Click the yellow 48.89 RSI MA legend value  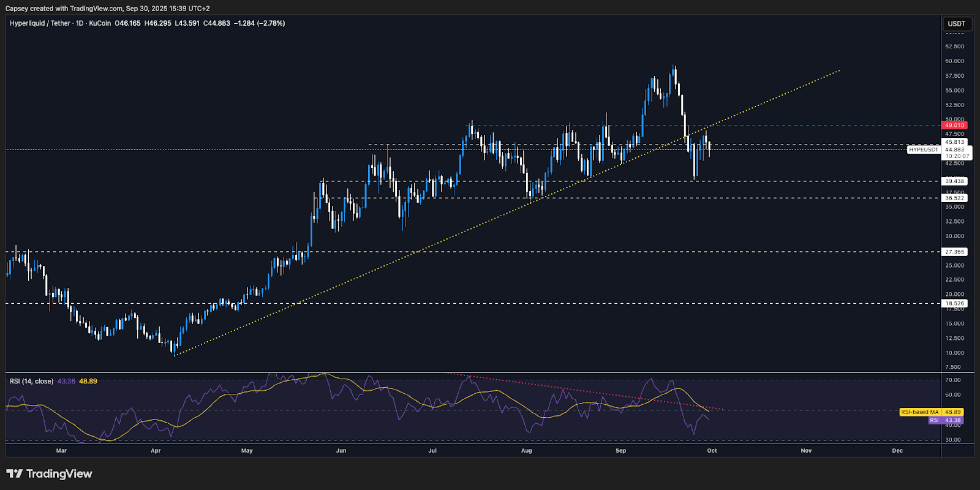click(88, 381)
